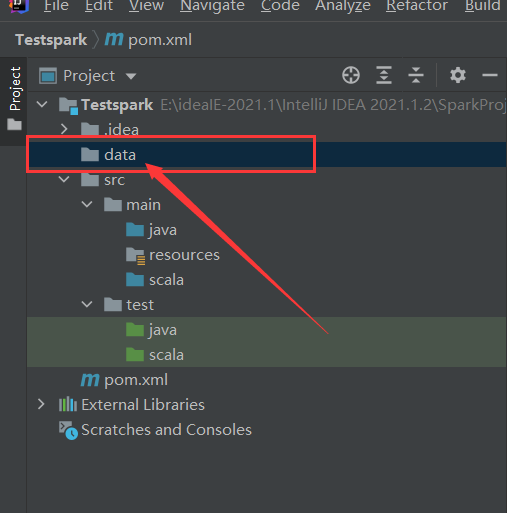The image size is (507, 513).
Task: Click the resources folder icon
Action: click(135, 256)
